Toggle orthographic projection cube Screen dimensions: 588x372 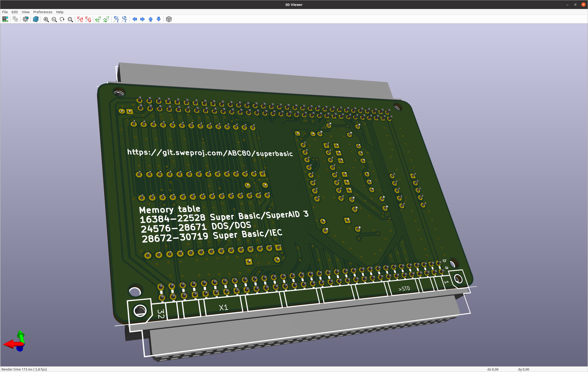(169, 19)
